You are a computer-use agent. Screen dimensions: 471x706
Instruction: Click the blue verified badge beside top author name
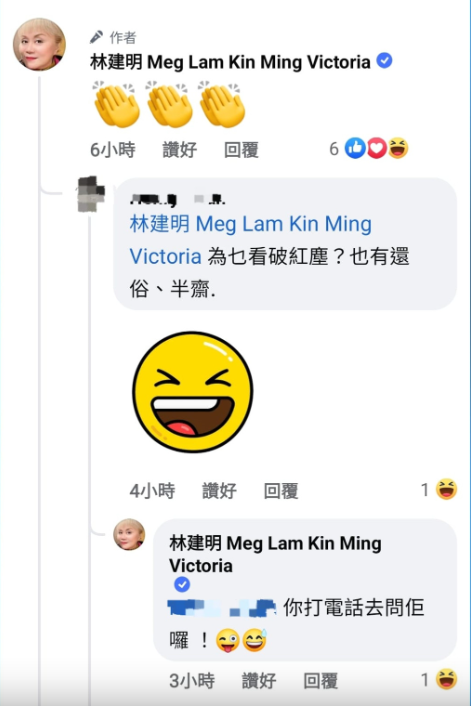pos(384,60)
